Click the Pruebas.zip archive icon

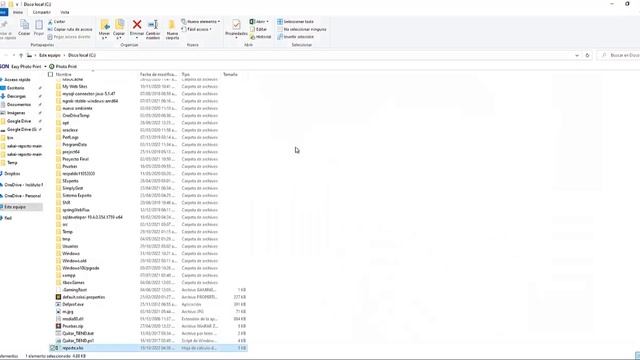point(58,326)
